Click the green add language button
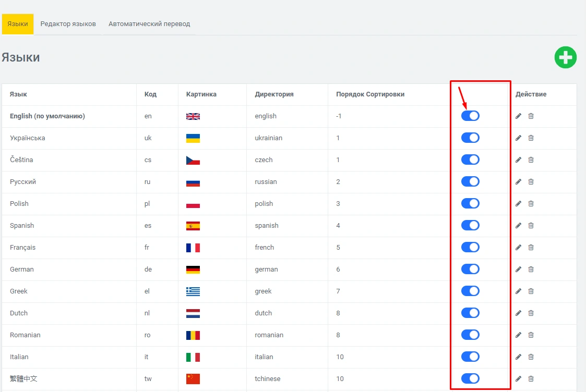 [x=565, y=57]
